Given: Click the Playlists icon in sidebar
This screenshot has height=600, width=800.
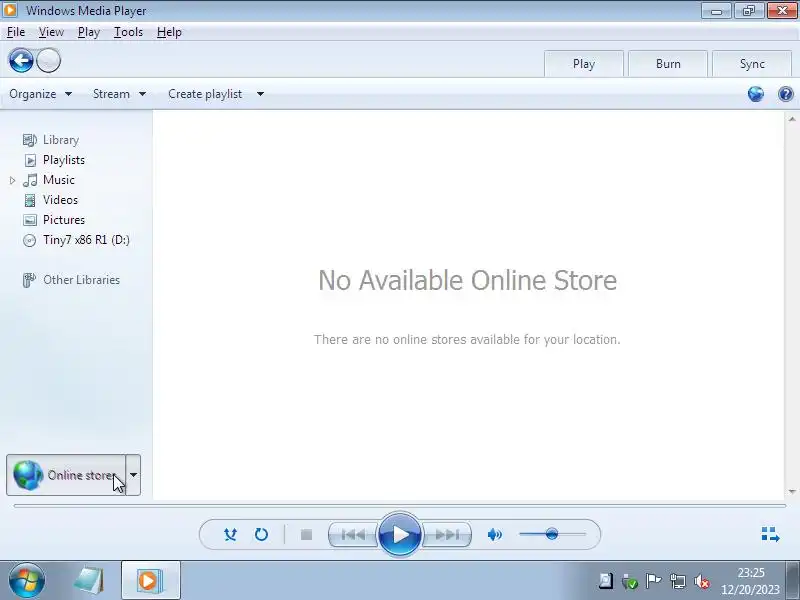Looking at the screenshot, I should (x=30, y=160).
